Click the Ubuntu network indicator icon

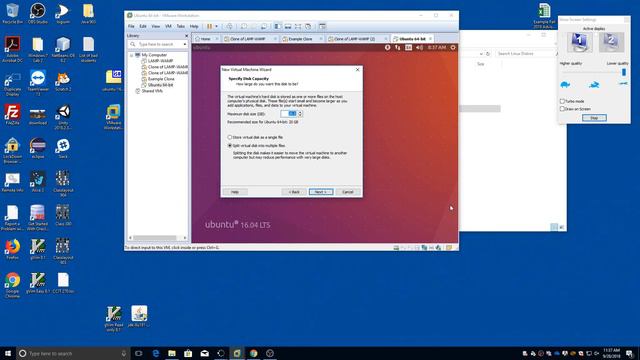(x=398, y=48)
